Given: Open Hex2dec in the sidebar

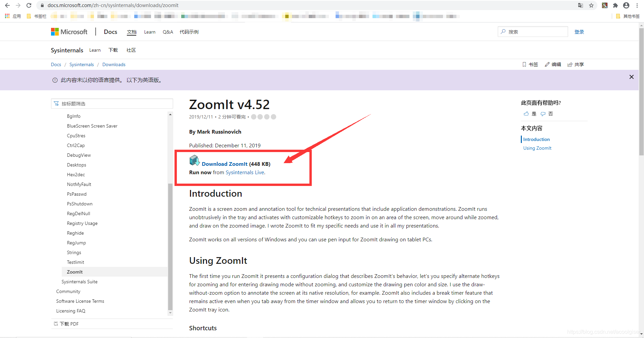Looking at the screenshot, I should pos(76,175).
